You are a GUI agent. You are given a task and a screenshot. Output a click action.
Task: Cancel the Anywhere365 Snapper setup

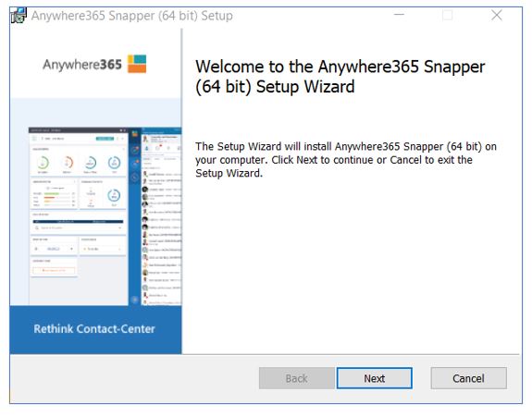[x=468, y=378]
